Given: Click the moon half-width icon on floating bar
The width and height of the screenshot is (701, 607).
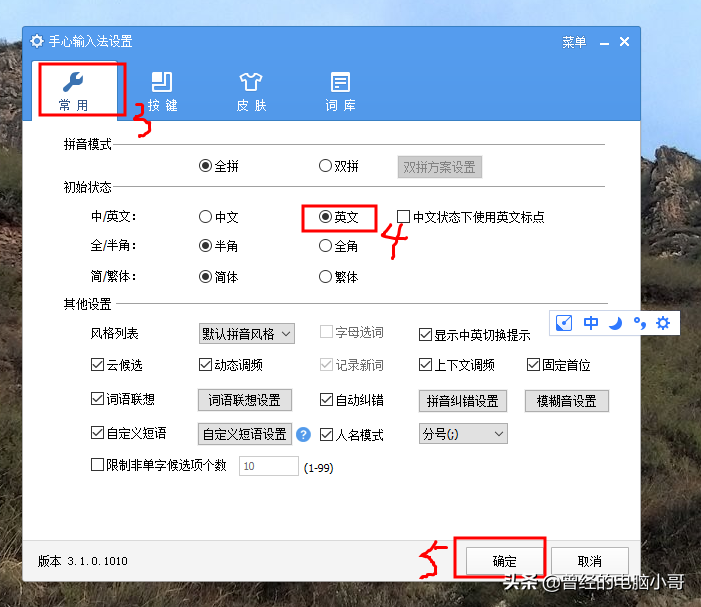Looking at the screenshot, I should pos(616,323).
